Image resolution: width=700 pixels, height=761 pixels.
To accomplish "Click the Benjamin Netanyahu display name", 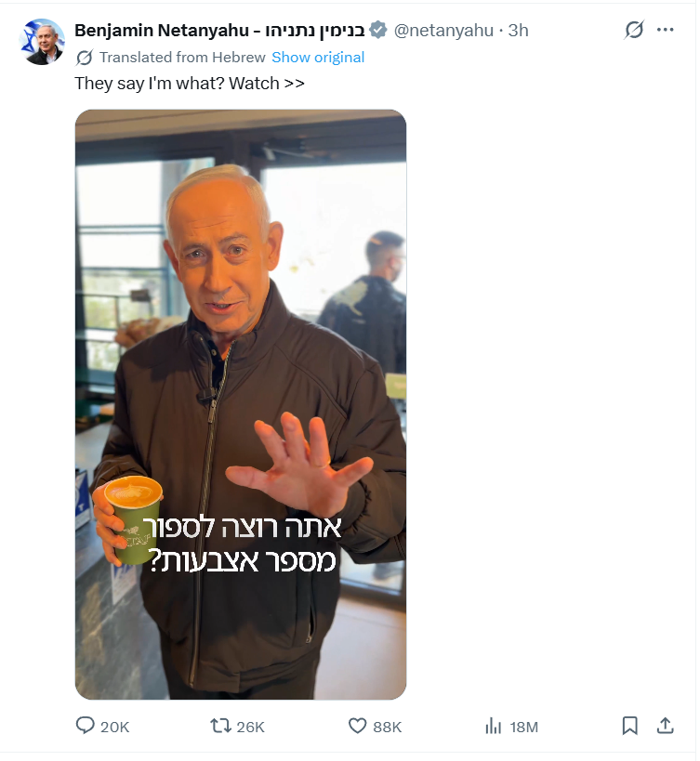I will pyautogui.click(x=219, y=30).
